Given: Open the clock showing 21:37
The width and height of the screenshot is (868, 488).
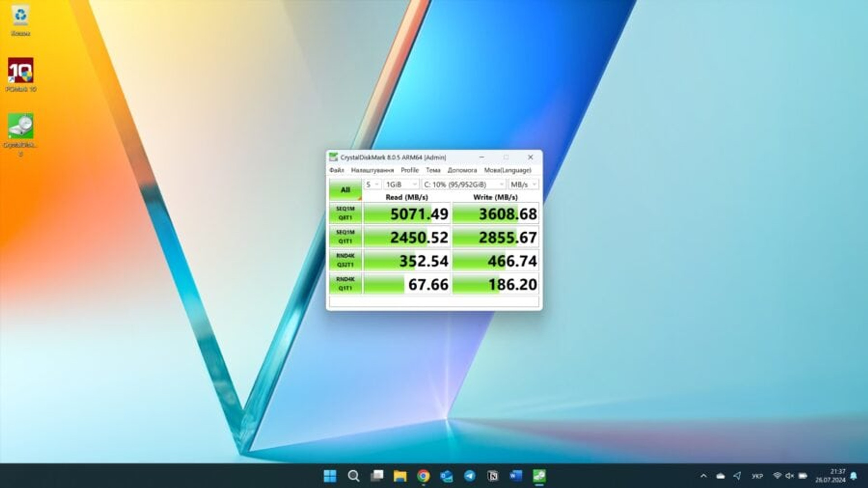Looking at the screenshot, I should point(830,476).
